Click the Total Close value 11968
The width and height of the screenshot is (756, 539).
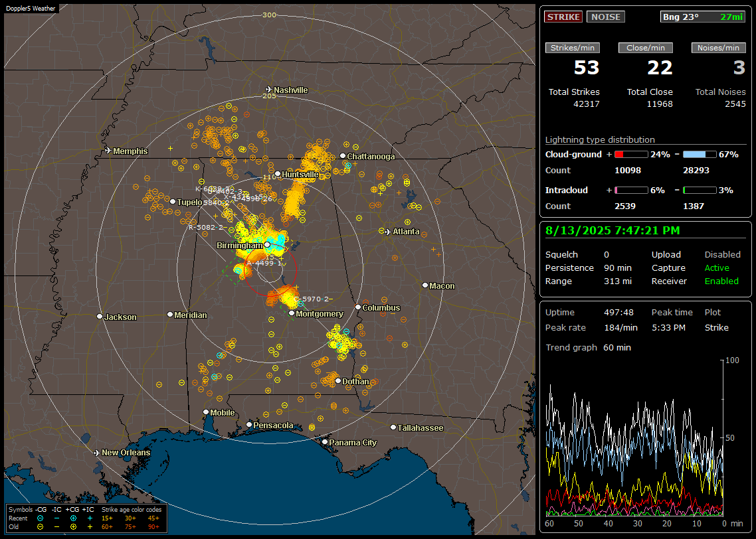click(660, 104)
